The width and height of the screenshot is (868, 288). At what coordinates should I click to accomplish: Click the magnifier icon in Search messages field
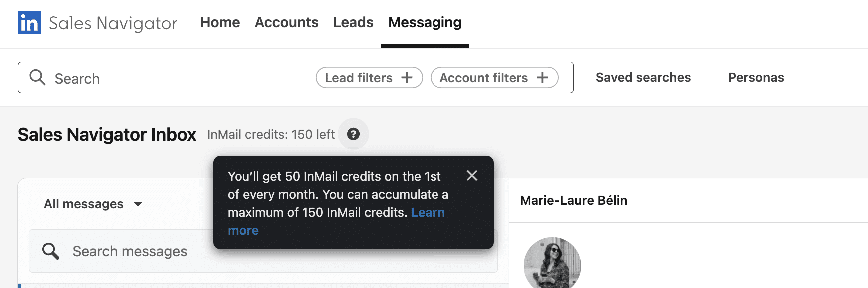click(50, 251)
